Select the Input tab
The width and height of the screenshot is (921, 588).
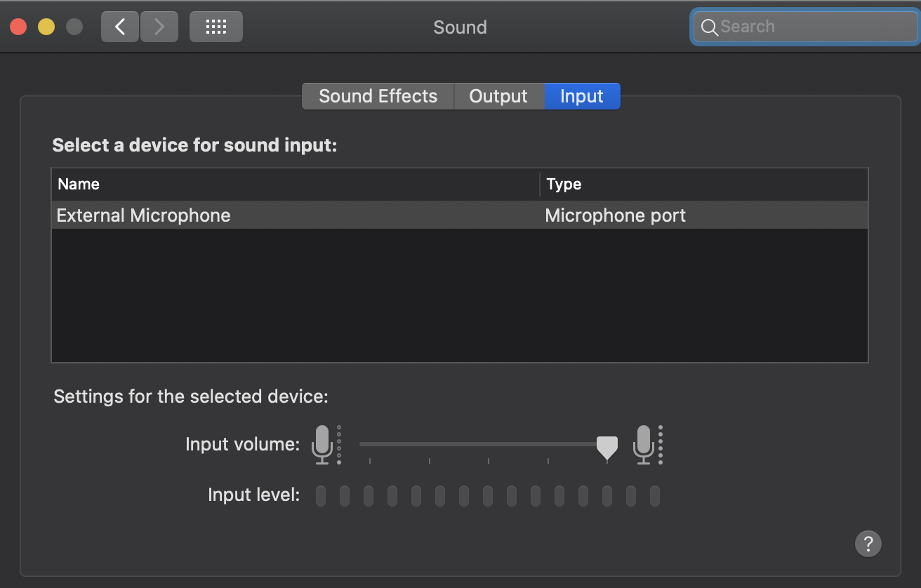[x=582, y=96]
